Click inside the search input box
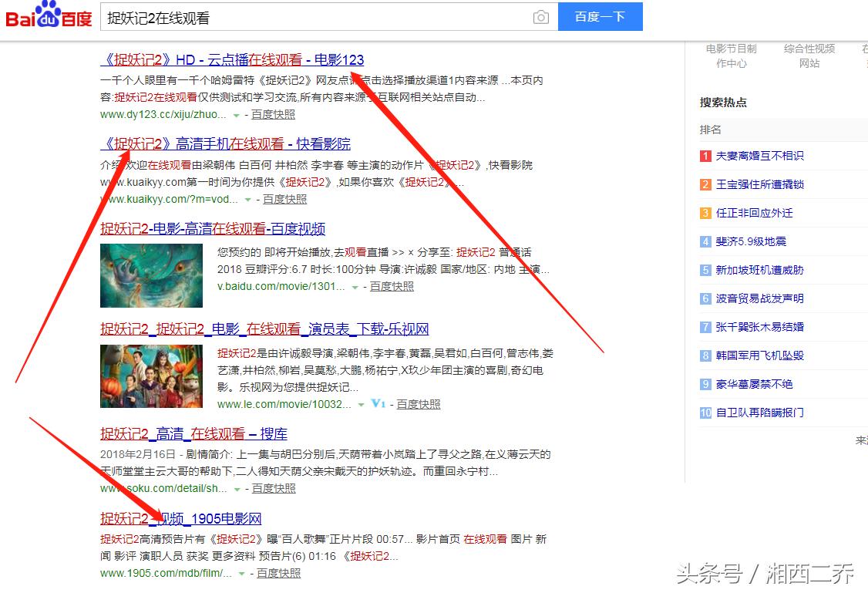The width and height of the screenshot is (868, 593). pos(308,16)
